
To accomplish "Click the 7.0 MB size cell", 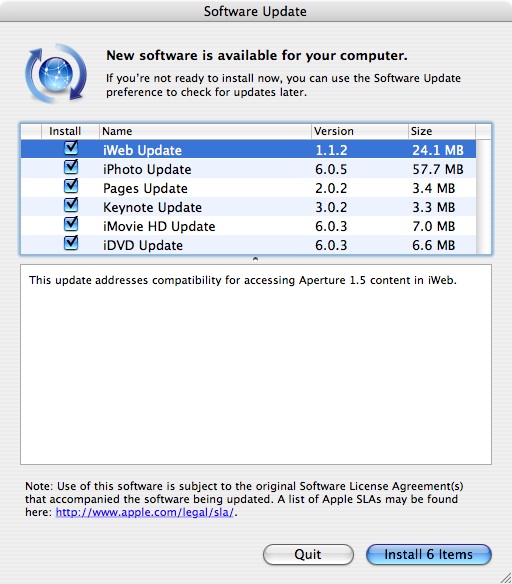I will 433,226.
